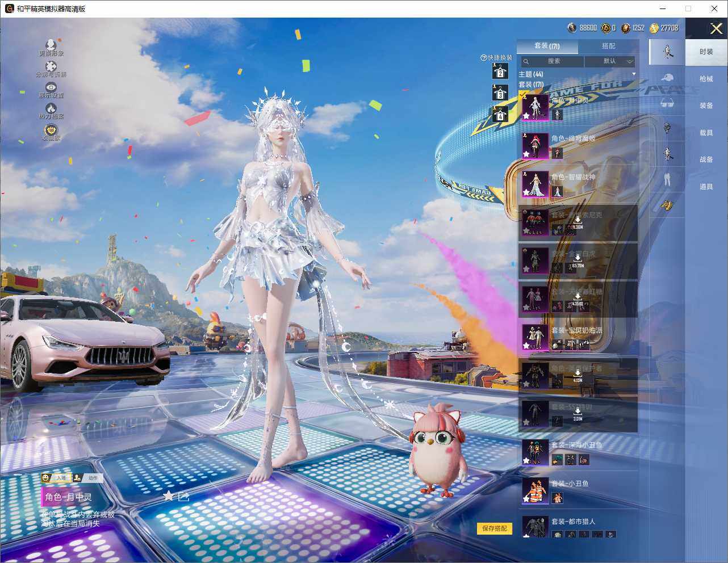Toggle favorite star on 角色-绯宵魔姬 thumbnail
This screenshot has height=563, width=728.
coord(526,154)
